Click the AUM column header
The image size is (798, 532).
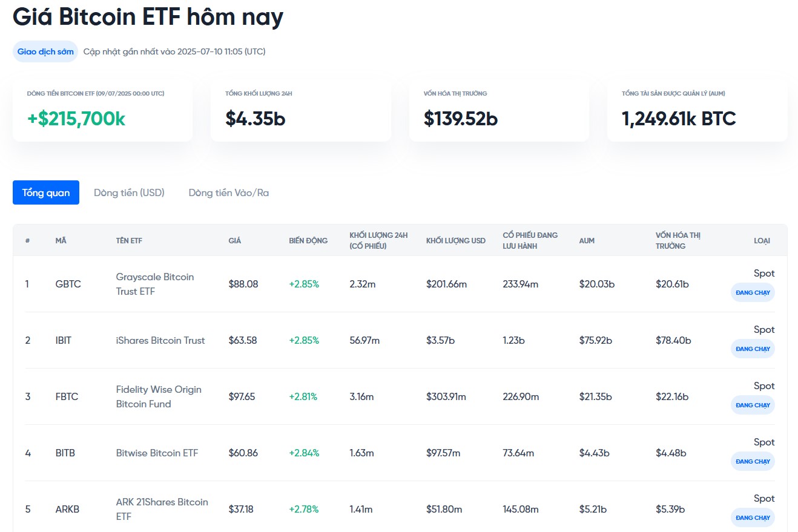[587, 241]
